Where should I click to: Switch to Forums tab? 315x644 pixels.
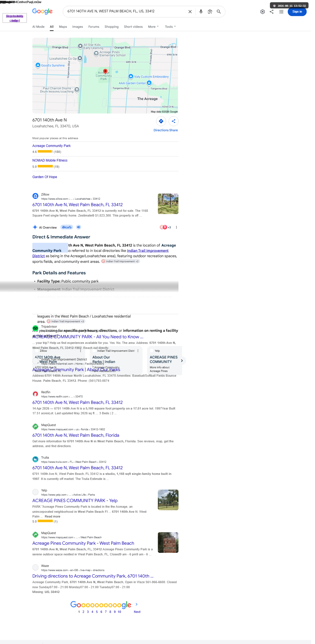94,27
